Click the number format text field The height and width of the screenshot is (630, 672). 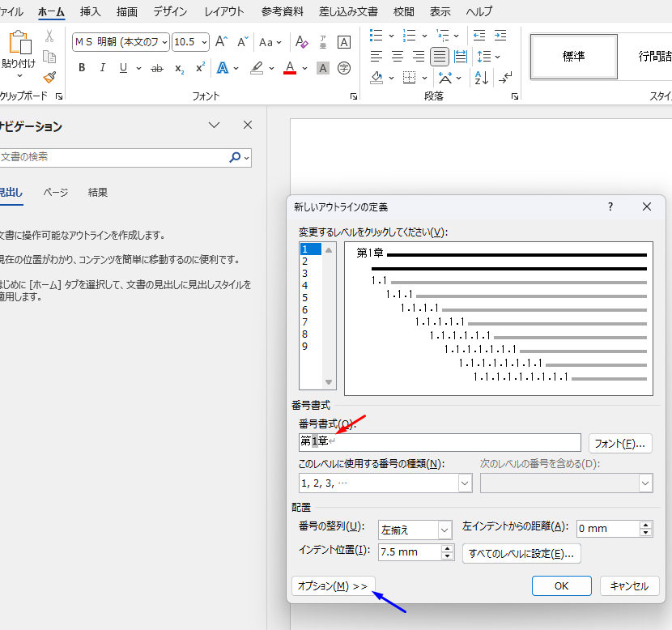coord(440,442)
